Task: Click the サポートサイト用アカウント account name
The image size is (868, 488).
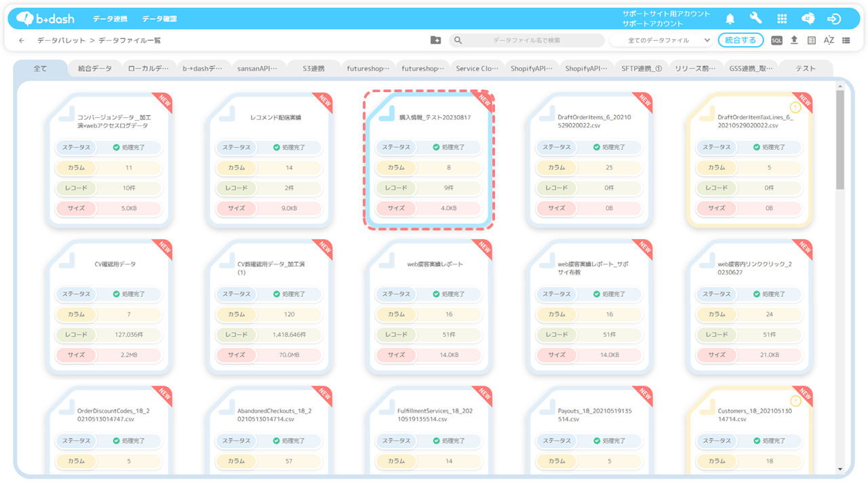Action: click(x=666, y=14)
